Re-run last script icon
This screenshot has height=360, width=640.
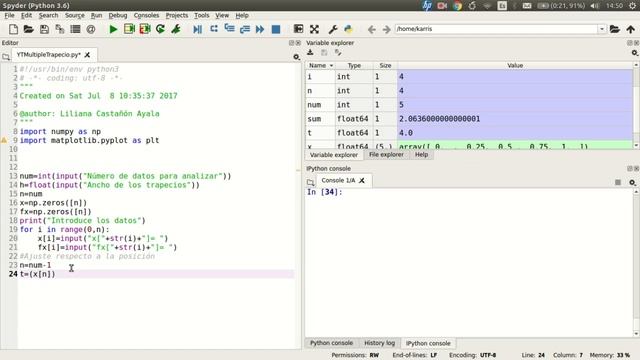click(x=160, y=29)
